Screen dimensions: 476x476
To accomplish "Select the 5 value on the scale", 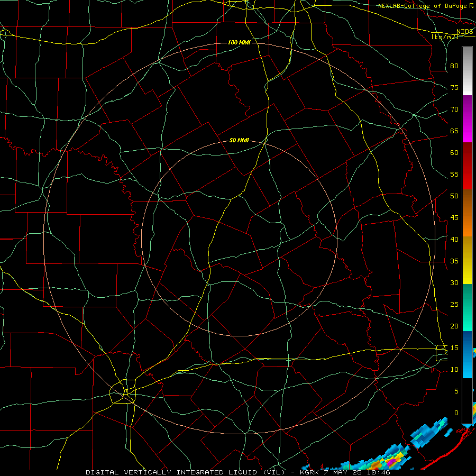I will point(456,391).
